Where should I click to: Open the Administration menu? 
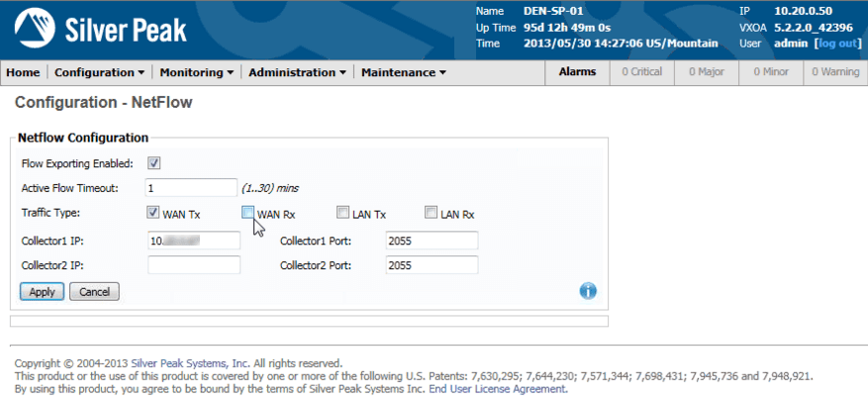coord(297,72)
